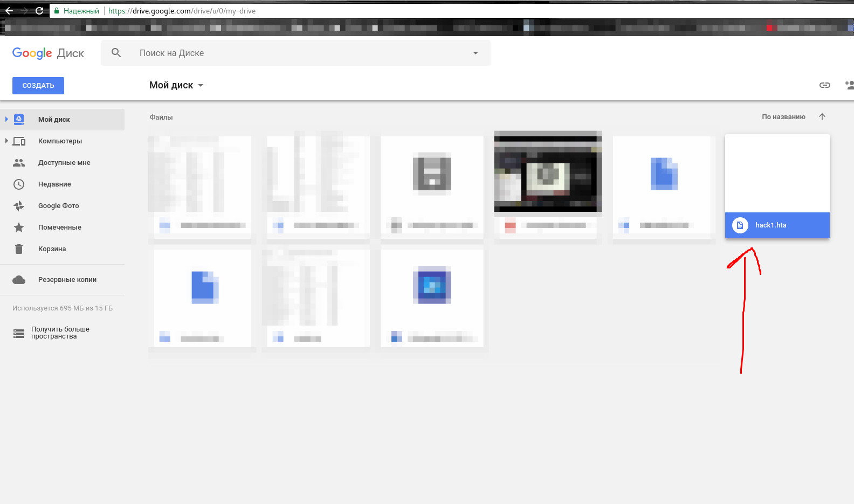Expand the Мой диск tree arrow

click(6, 119)
